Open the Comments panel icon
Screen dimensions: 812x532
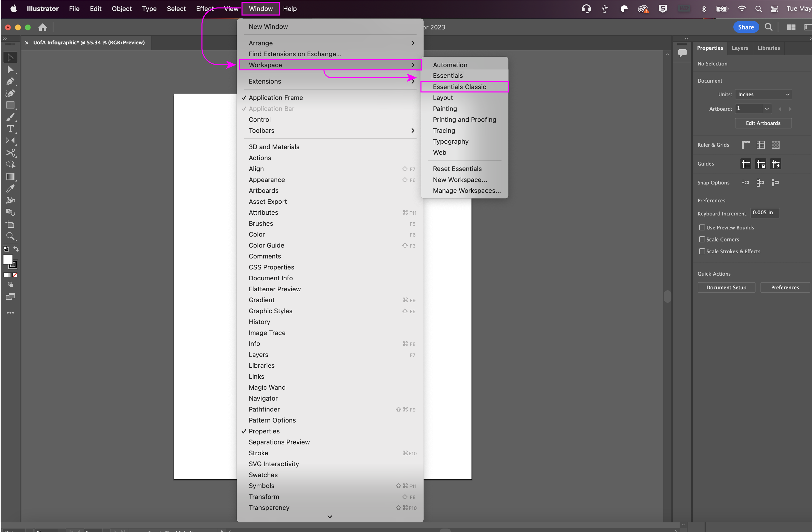[682, 53]
